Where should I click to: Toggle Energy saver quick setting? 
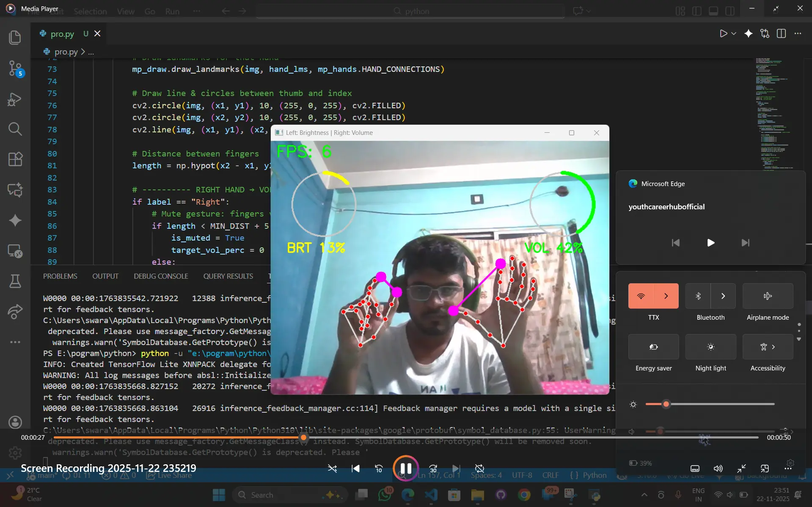pyautogui.click(x=653, y=347)
